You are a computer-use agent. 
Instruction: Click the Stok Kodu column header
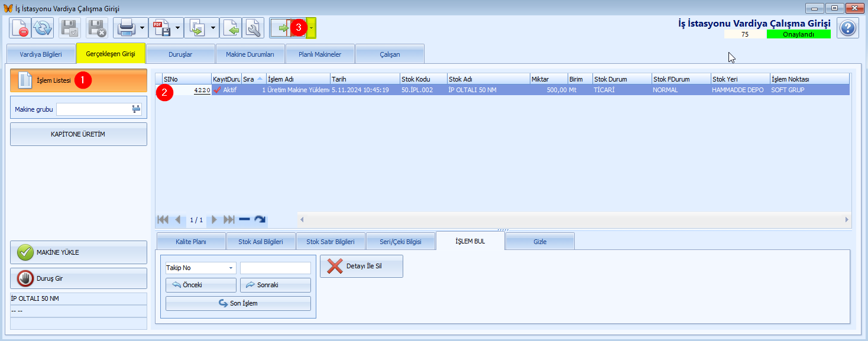click(x=423, y=79)
